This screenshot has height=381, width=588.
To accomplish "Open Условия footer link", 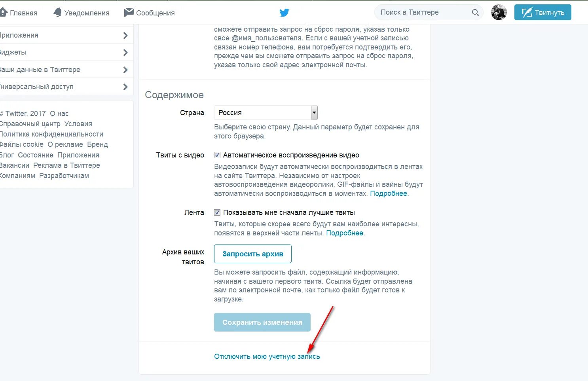I will pos(78,124).
